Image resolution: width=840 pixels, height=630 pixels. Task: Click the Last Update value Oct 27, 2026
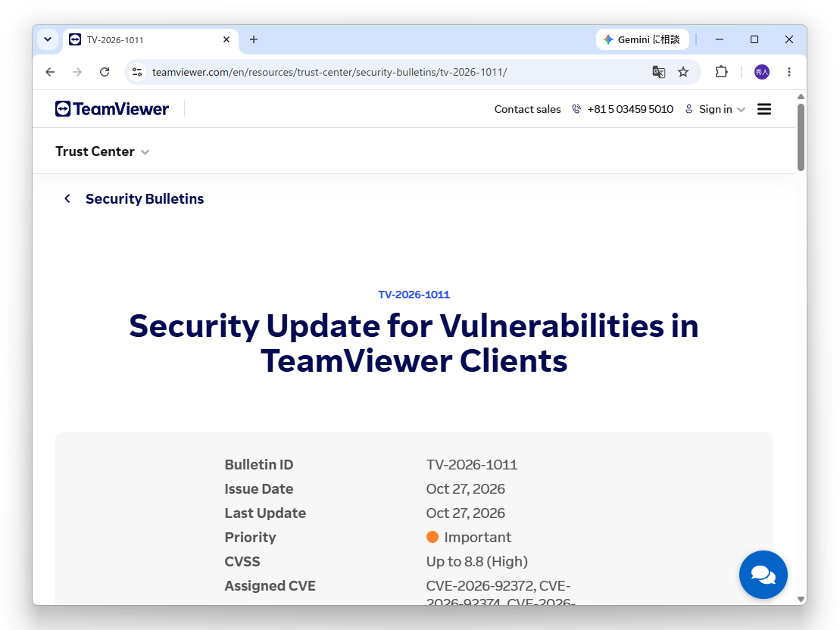(466, 513)
